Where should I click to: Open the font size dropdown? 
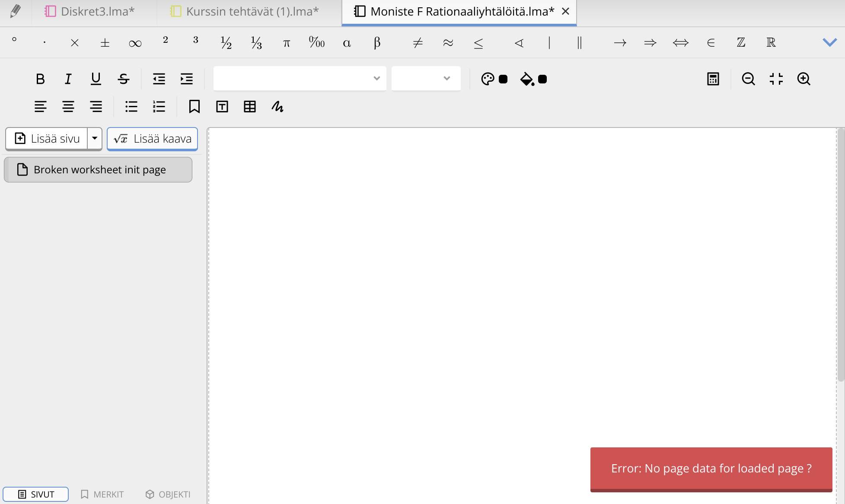point(426,78)
